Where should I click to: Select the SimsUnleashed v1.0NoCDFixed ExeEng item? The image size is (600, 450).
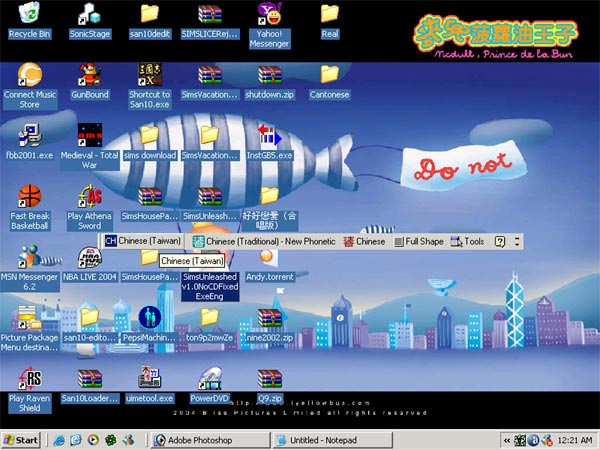click(210, 286)
